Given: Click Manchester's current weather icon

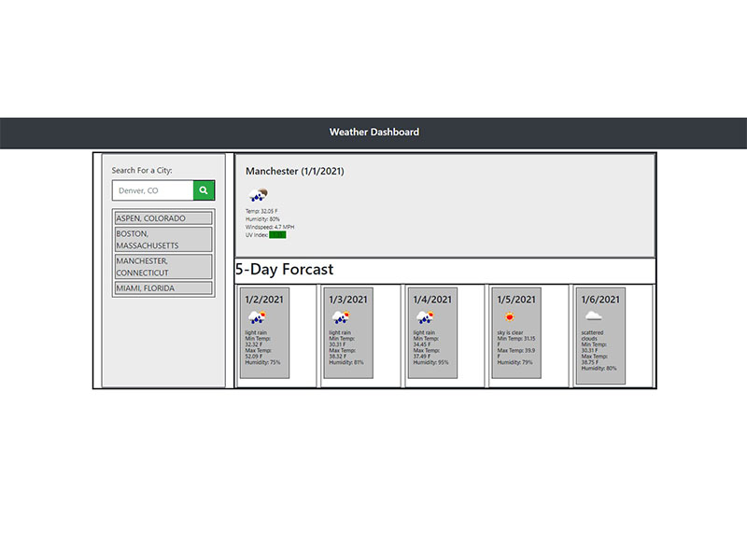Looking at the screenshot, I should tap(259, 195).
